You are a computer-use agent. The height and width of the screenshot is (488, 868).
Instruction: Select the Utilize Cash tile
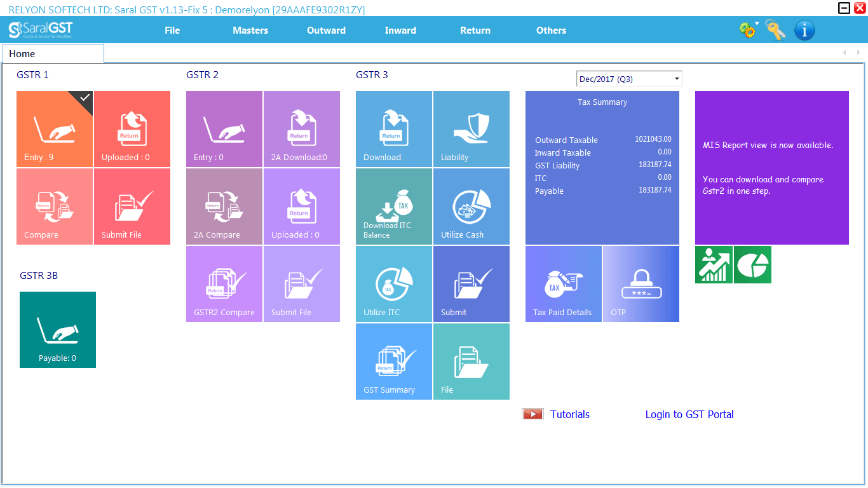471,207
